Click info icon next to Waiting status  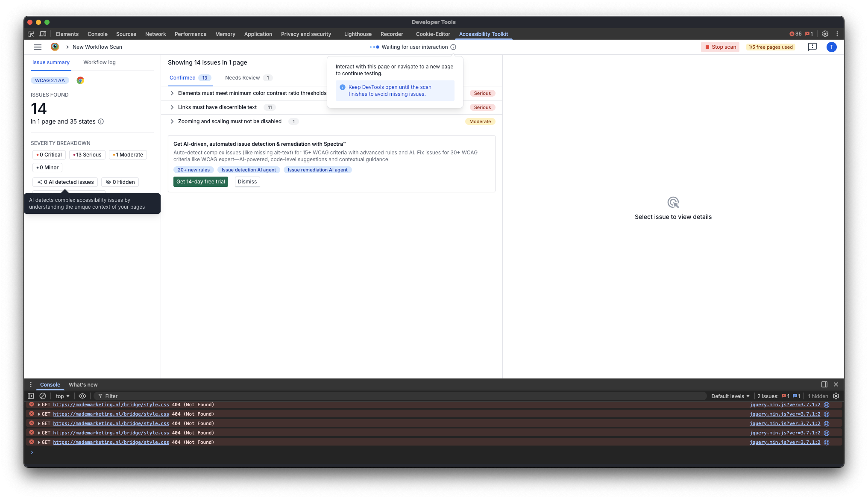(x=453, y=47)
